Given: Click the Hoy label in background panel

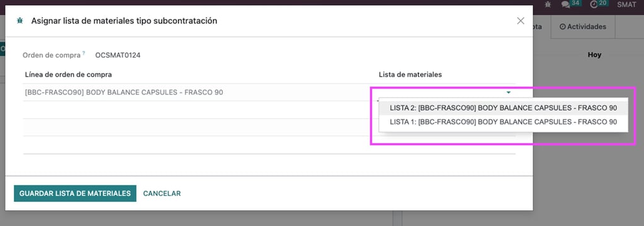Looking at the screenshot, I should click(x=594, y=55).
